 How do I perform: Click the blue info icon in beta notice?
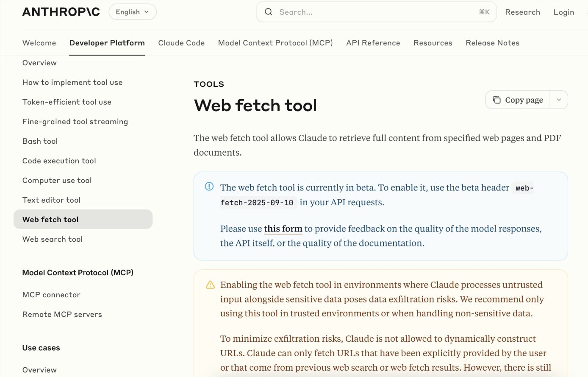(209, 187)
